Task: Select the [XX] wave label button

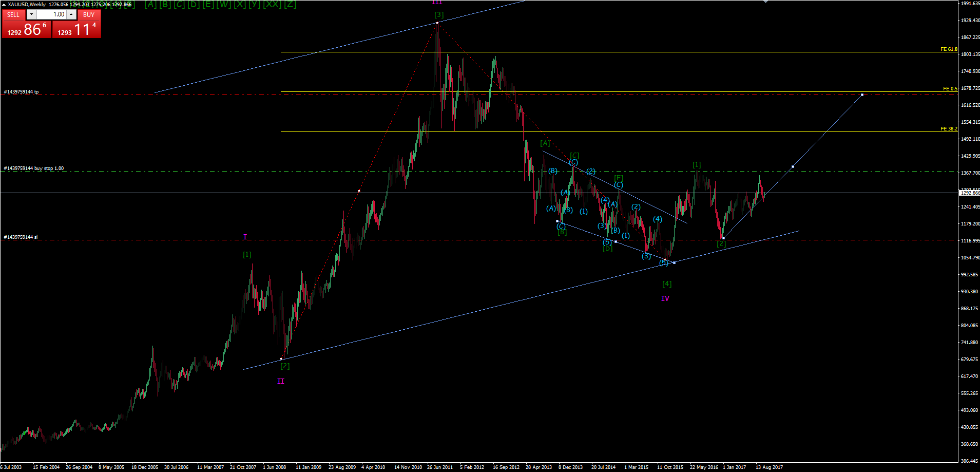Action: (x=272, y=5)
